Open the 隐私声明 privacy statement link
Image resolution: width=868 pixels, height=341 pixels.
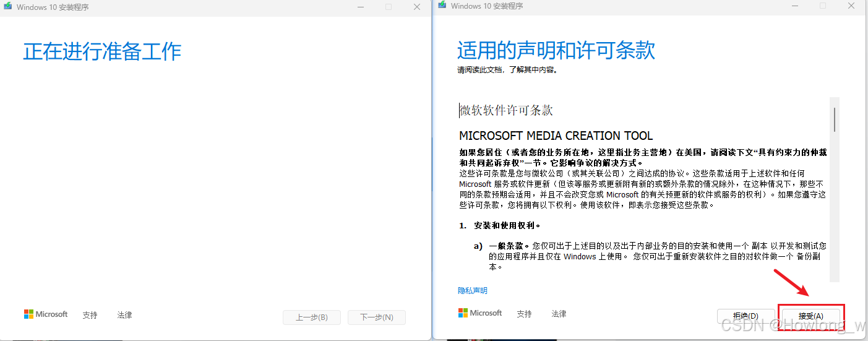pyautogui.click(x=473, y=290)
